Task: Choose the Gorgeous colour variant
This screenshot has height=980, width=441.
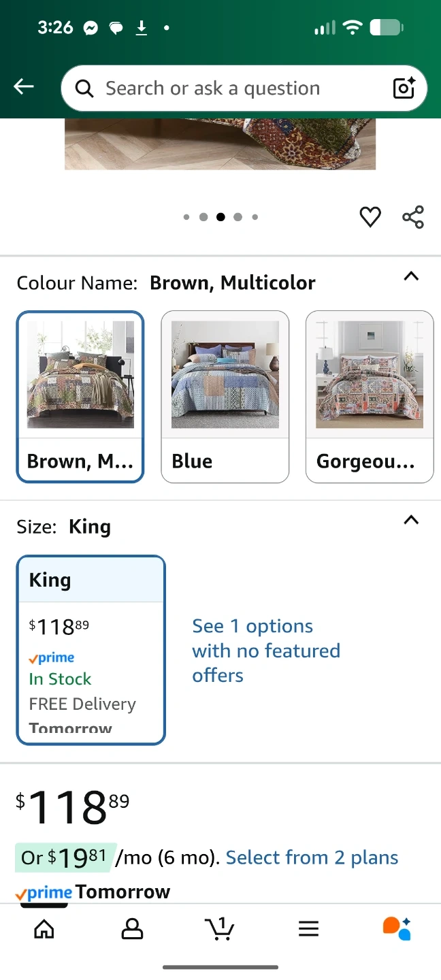Action: 370,397
